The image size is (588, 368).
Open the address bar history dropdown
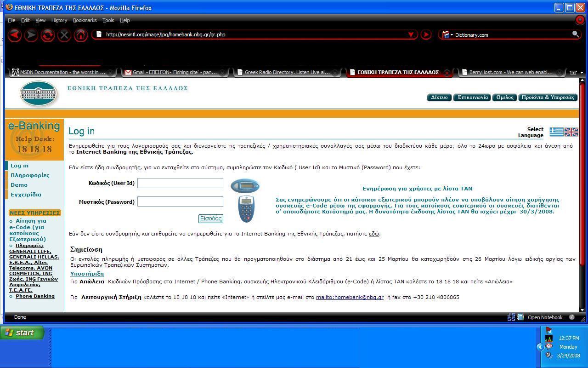(411, 34)
